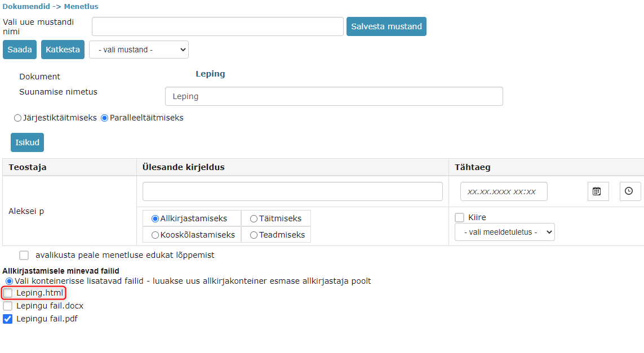Choose Kooskõlastamiseks radio button
This screenshot has height=353, width=644.
point(156,235)
